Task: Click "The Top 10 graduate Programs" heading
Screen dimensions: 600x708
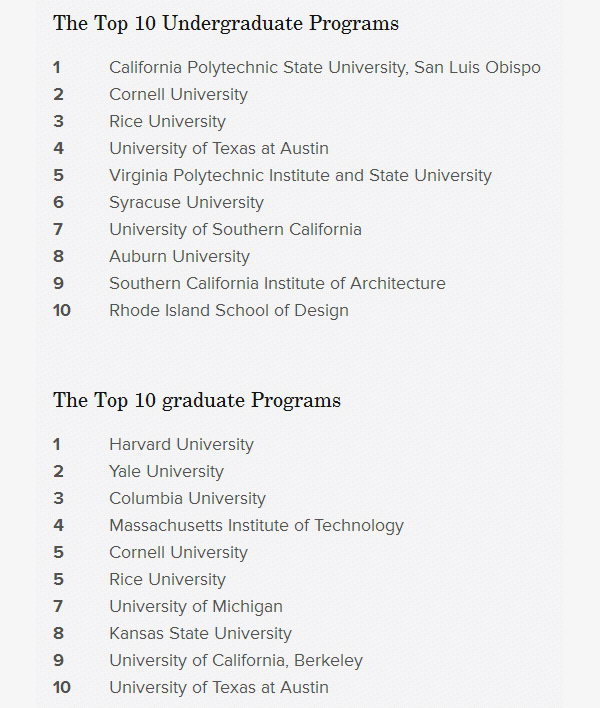Action: click(x=197, y=400)
